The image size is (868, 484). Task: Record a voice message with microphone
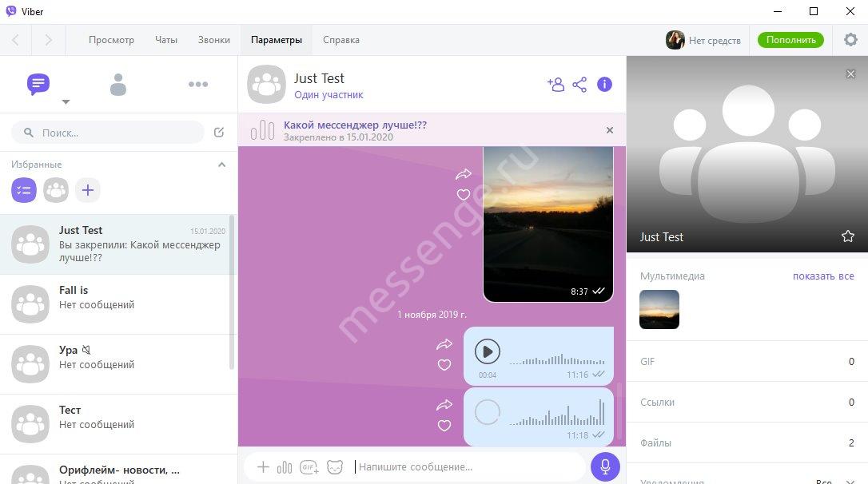605,466
